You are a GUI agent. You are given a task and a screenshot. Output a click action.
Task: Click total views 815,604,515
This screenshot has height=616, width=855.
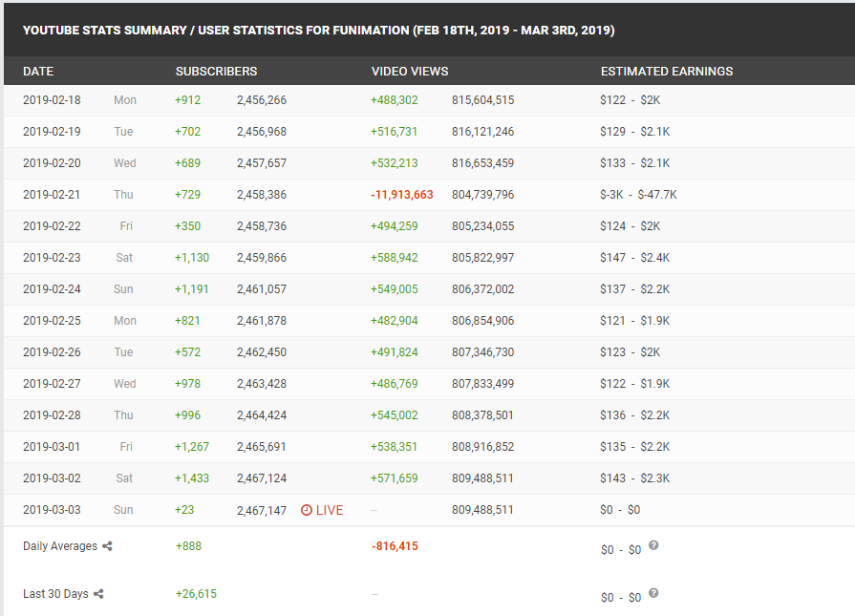pyautogui.click(x=483, y=100)
